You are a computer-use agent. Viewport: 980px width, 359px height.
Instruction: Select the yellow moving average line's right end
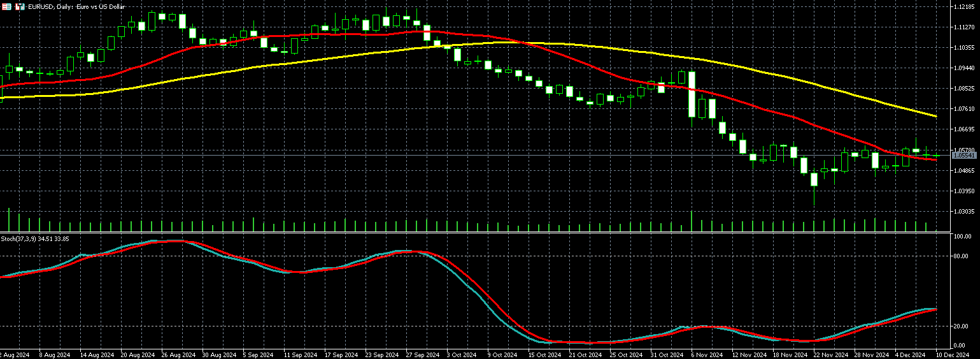click(x=935, y=116)
